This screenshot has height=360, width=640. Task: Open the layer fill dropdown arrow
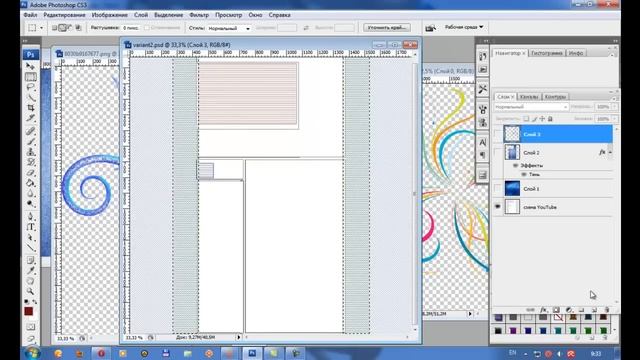614,119
